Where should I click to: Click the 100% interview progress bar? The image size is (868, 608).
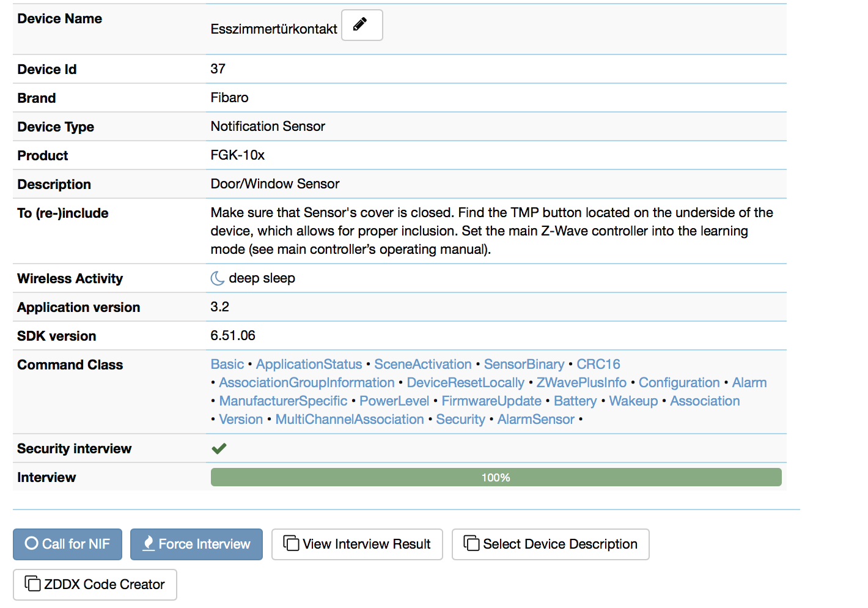[x=496, y=477]
